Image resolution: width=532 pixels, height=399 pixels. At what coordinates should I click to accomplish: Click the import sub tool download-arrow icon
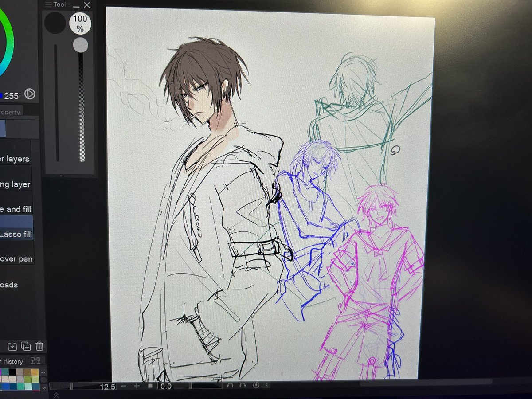12,346
